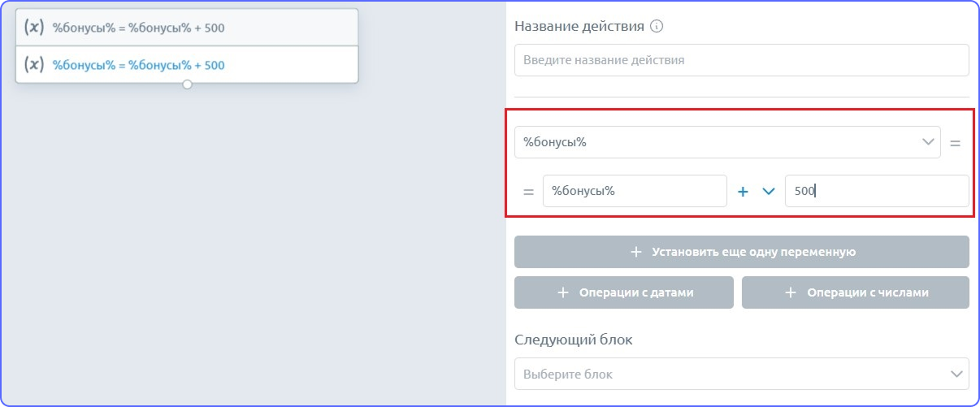The width and height of the screenshot is (980, 407).
Task: Select the gray %бонусы% = %бонусы% + 500 row
Action: pos(187,28)
